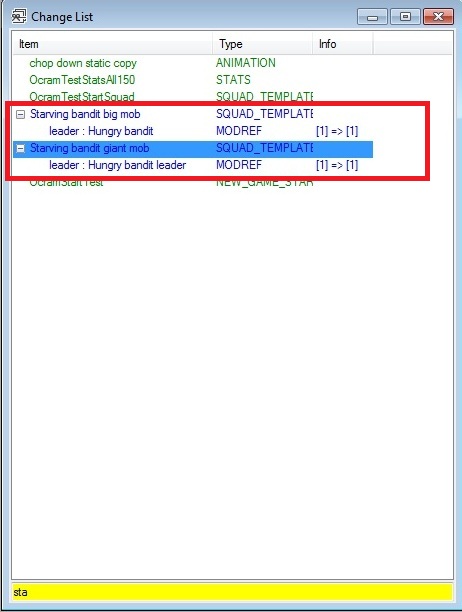
Task: Select leader : Hungry bandit leader entry
Action: (117, 165)
